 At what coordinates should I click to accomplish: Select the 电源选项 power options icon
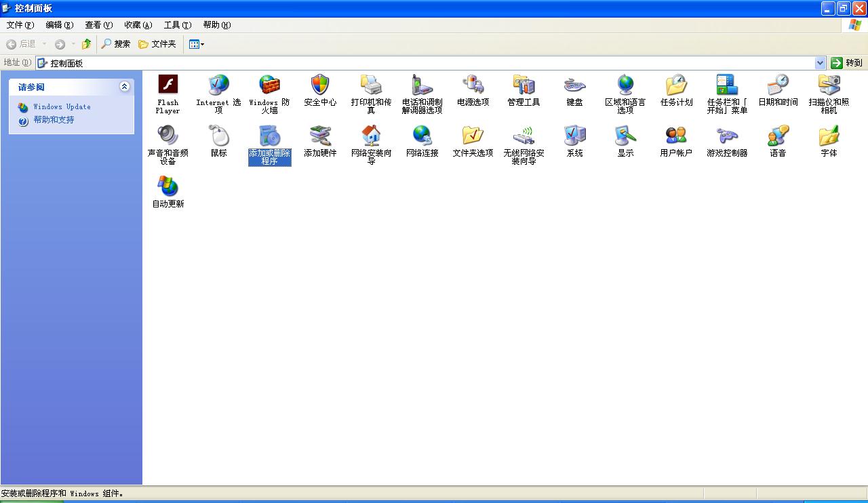pyautogui.click(x=473, y=85)
